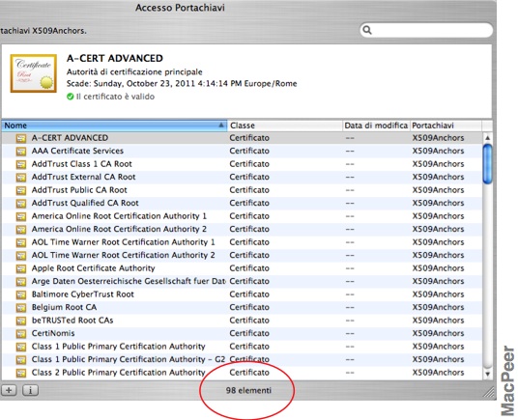The width and height of the screenshot is (518, 420).
Task: Select AOL Time Warner Root Certification Authority 2
Action: pyautogui.click(x=242, y=255)
